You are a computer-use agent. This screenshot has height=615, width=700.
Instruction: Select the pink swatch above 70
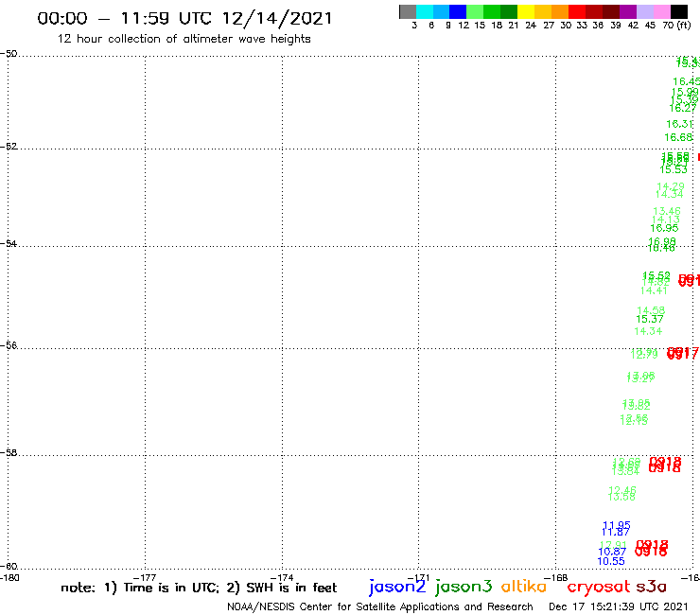(x=662, y=11)
